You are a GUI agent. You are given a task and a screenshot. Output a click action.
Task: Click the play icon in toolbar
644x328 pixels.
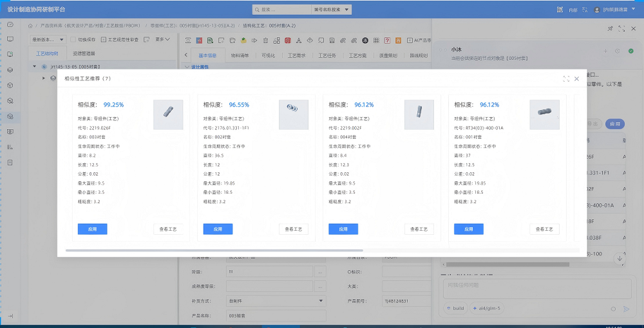[254, 40]
